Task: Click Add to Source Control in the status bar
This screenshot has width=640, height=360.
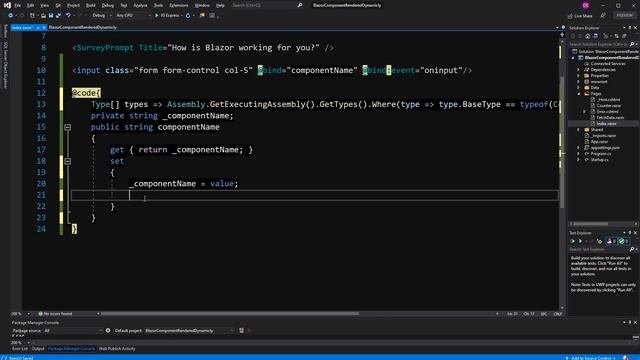Action: coord(590,358)
